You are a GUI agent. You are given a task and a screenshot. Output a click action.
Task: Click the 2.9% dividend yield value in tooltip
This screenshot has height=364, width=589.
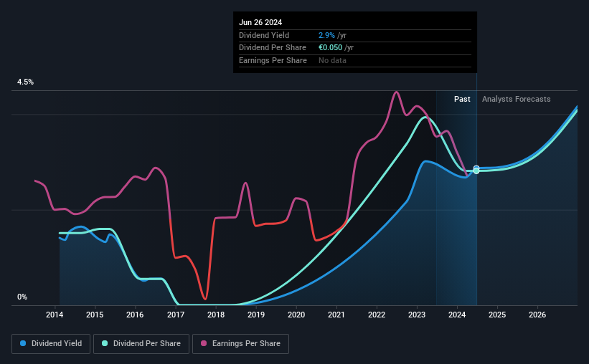(326, 35)
